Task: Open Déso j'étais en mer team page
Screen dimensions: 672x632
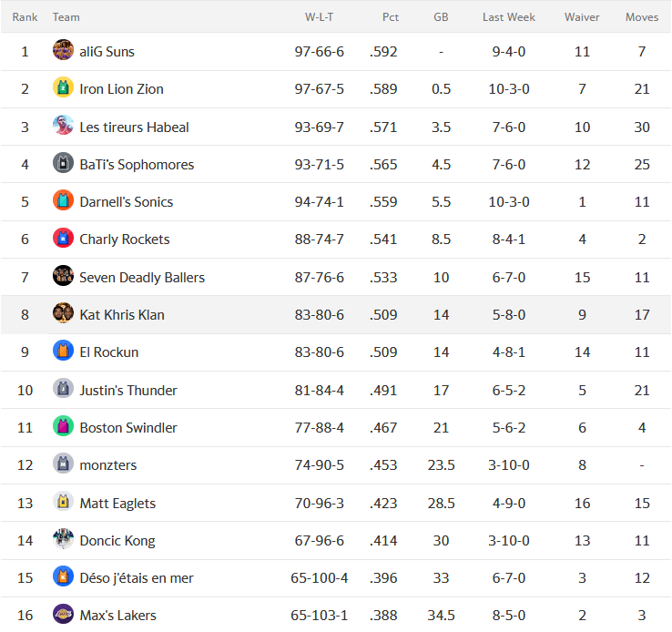Action: pos(137,578)
